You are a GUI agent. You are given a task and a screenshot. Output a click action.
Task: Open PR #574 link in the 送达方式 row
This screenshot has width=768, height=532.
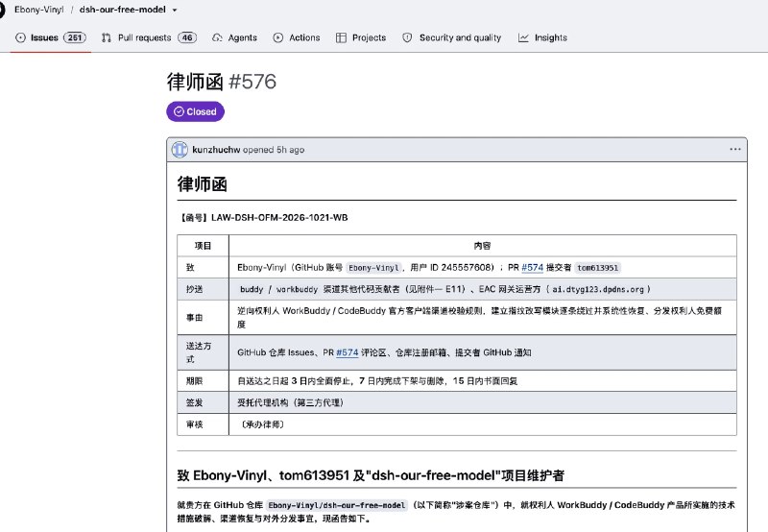pyautogui.click(x=348, y=352)
